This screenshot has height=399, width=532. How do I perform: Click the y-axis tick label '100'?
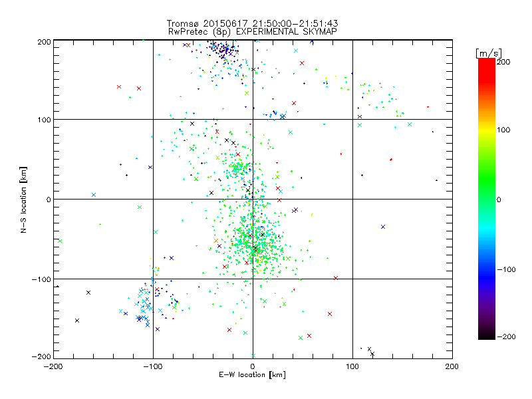click(44, 120)
